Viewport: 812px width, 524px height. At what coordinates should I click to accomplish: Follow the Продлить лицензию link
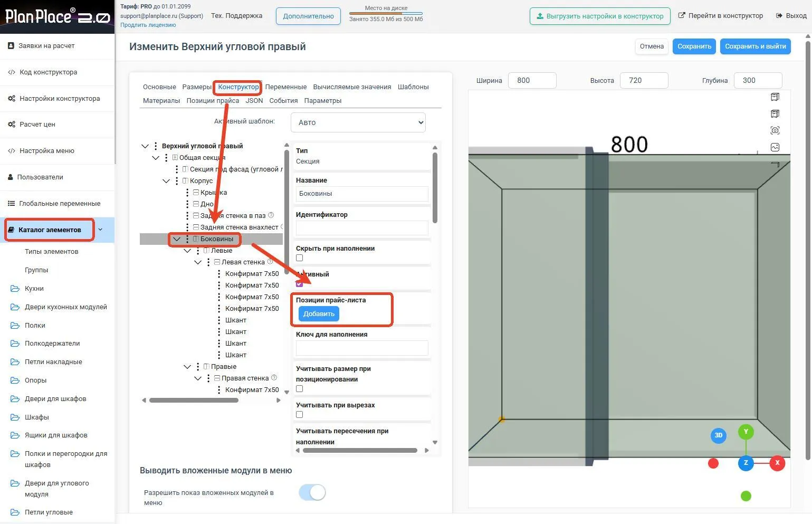click(148, 25)
